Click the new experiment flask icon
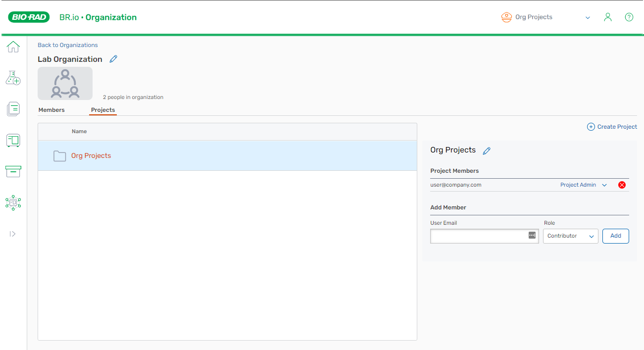644x350 pixels. pos(13,78)
